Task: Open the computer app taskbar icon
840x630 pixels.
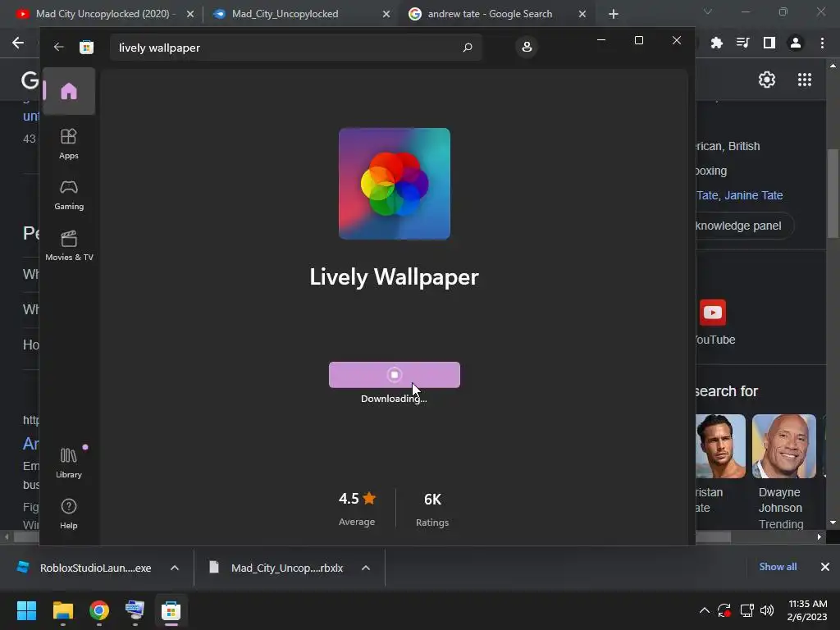Action: pos(135,610)
